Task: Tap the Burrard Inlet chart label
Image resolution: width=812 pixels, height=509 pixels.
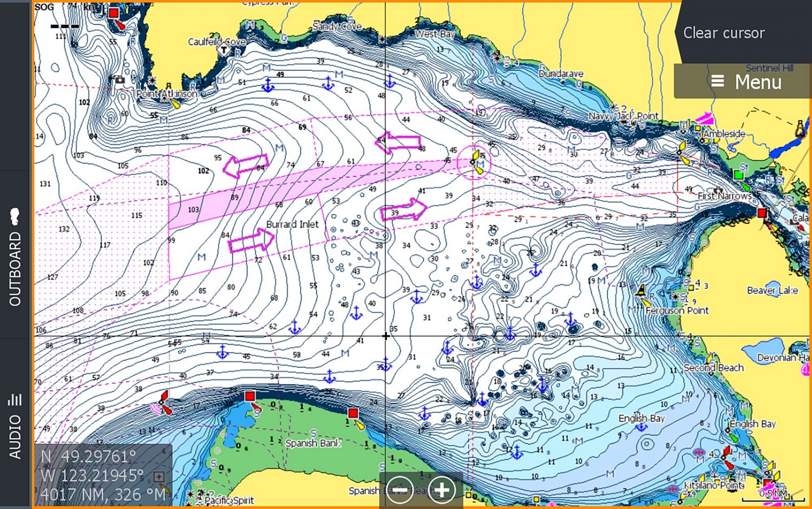Action: pyautogui.click(x=292, y=224)
